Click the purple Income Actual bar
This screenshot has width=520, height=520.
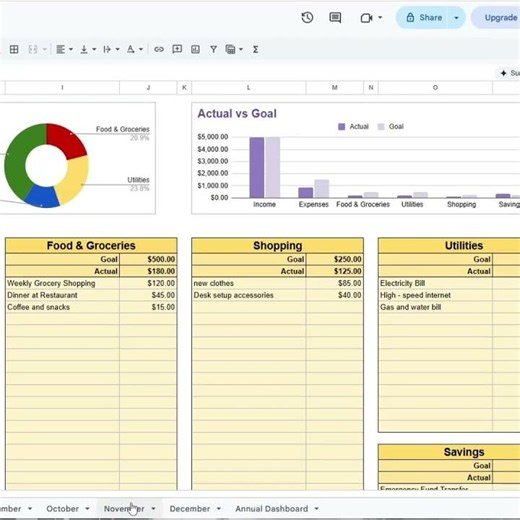[x=257, y=167]
